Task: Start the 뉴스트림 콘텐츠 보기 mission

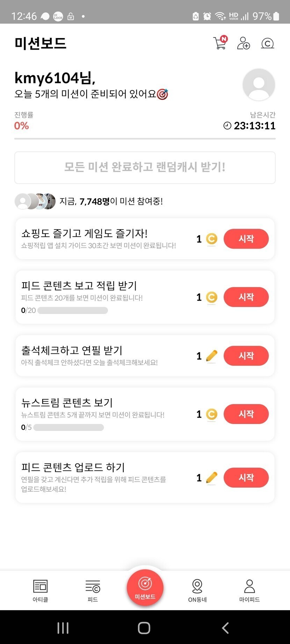Action: coord(246,414)
